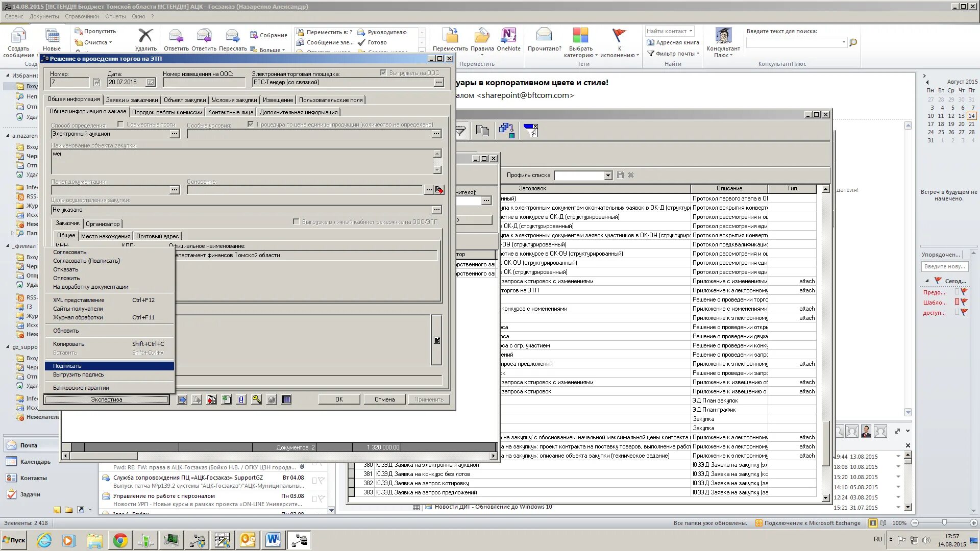Open the Профиль списка dropdown

(608, 176)
